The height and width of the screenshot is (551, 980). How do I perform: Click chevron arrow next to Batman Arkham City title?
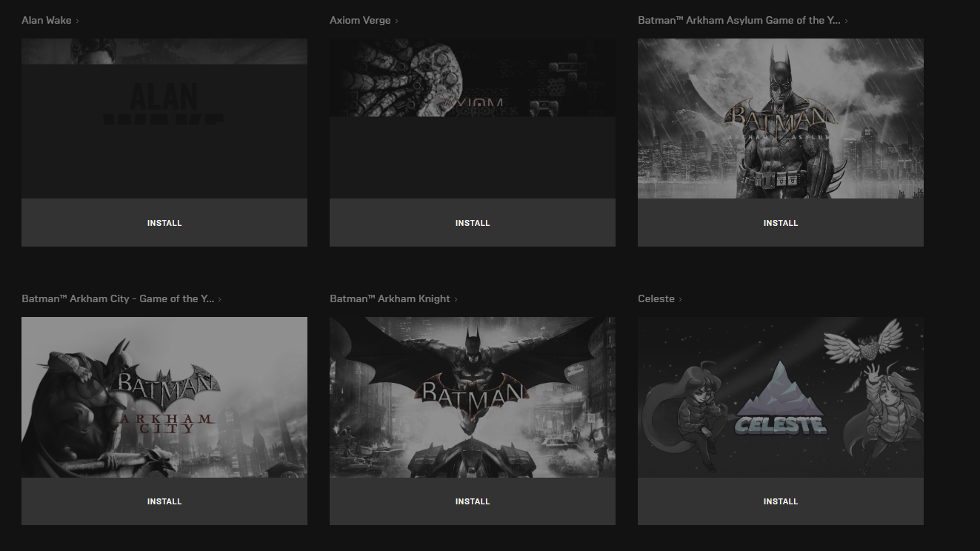[220, 299]
